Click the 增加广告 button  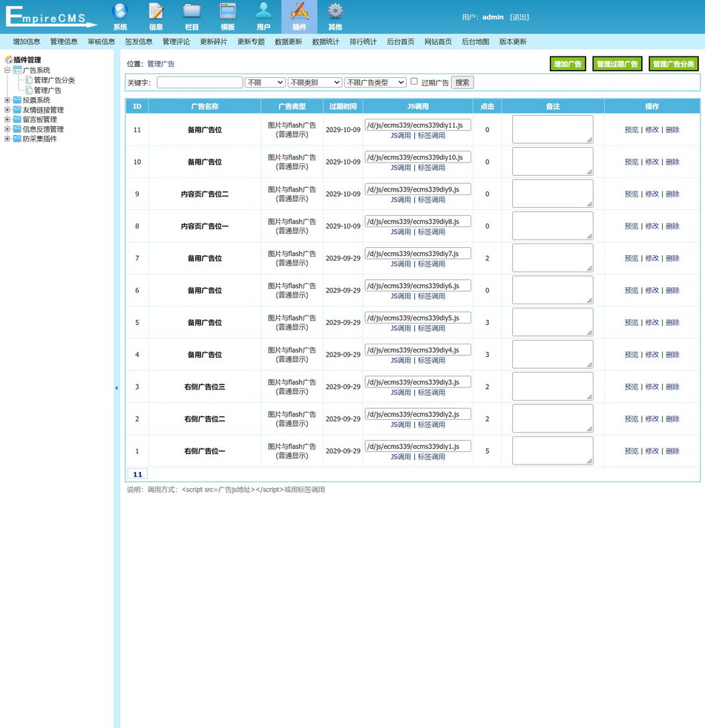(x=568, y=64)
